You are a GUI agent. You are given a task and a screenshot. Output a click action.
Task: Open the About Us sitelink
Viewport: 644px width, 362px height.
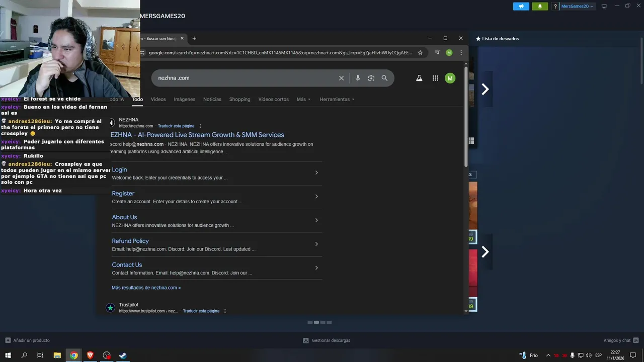124,217
